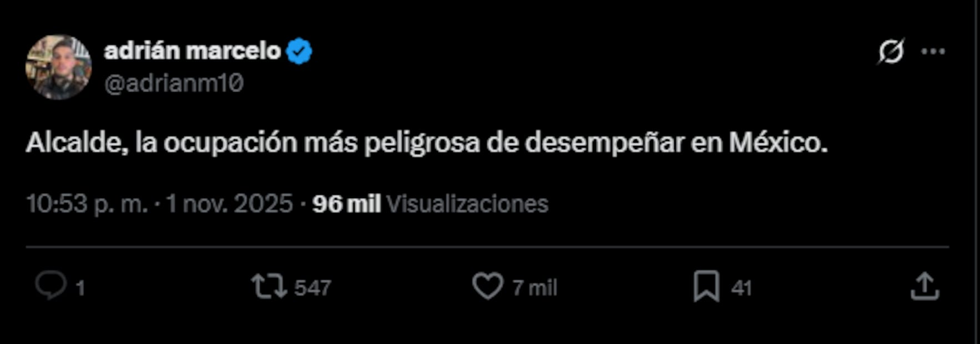Click the 10:53 p. m. timestamp
This screenshot has height=344, width=980.
87,204
